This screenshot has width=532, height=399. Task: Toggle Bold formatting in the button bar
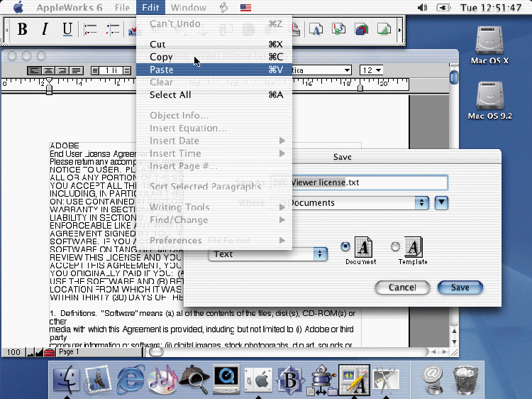[23, 29]
